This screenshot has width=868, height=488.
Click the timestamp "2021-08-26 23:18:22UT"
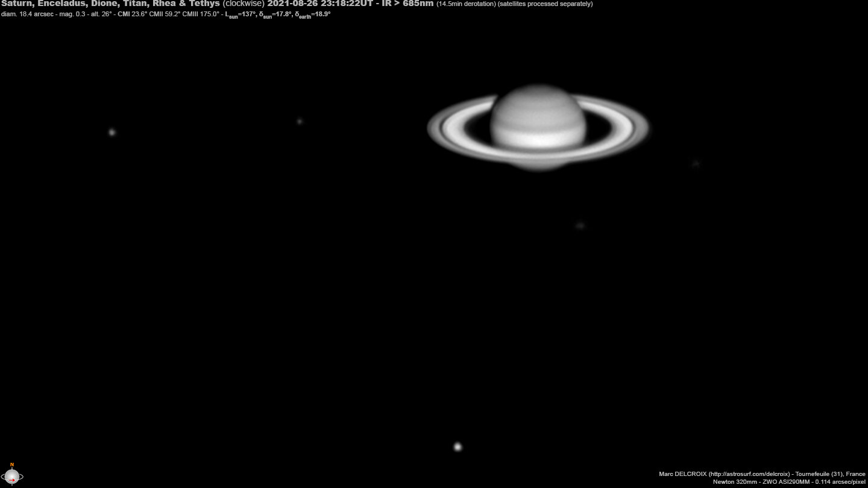point(320,4)
